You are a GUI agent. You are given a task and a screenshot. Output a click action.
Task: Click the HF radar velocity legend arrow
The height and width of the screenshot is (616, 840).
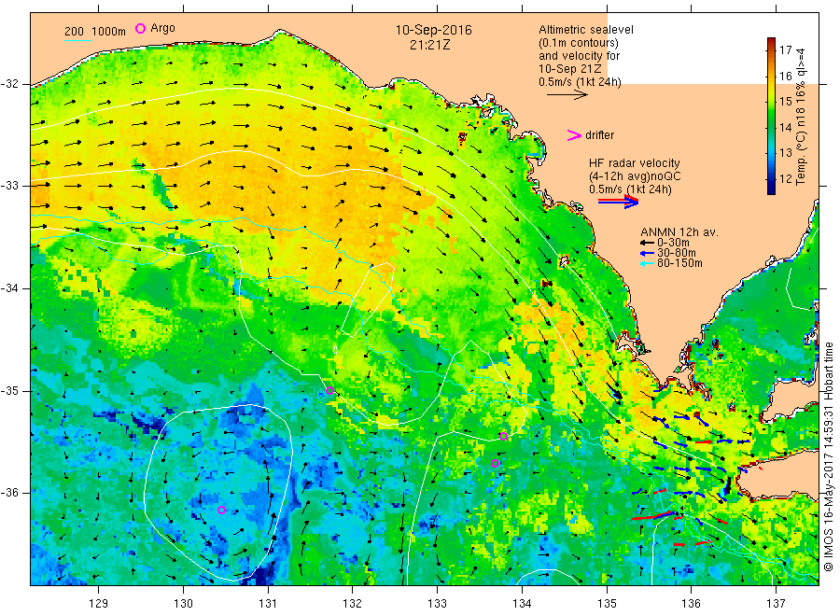click(x=618, y=202)
